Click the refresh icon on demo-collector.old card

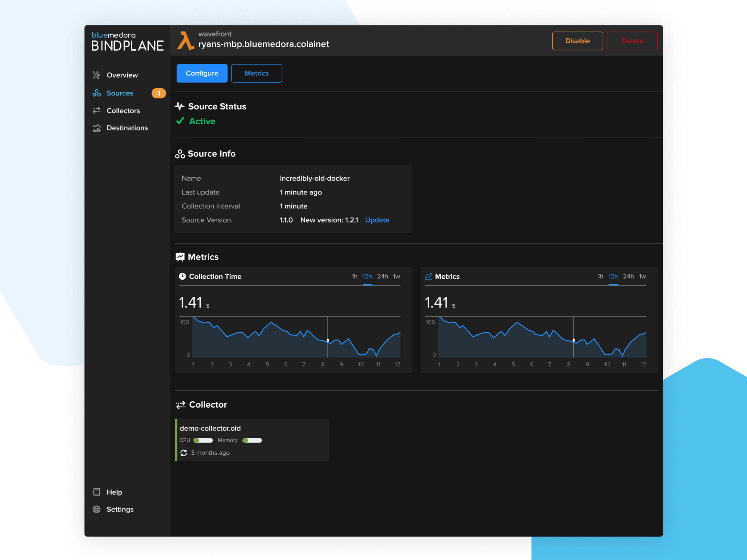[183, 453]
